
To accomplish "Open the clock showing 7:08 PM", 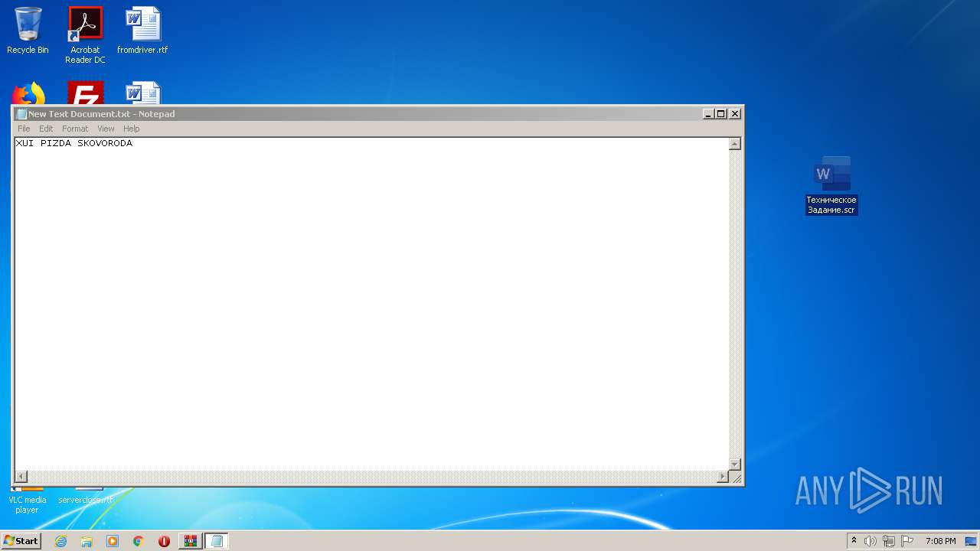I will point(940,541).
